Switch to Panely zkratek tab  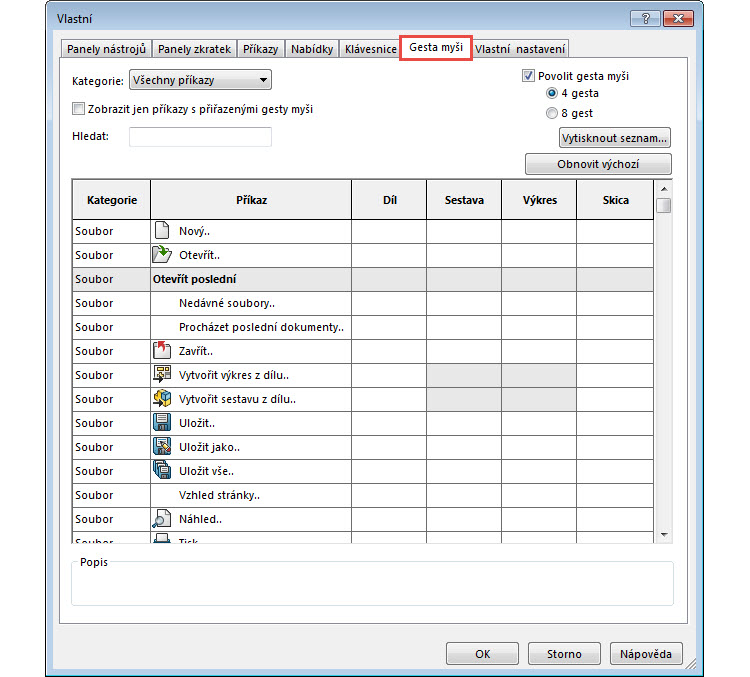click(x=194, y=49)
